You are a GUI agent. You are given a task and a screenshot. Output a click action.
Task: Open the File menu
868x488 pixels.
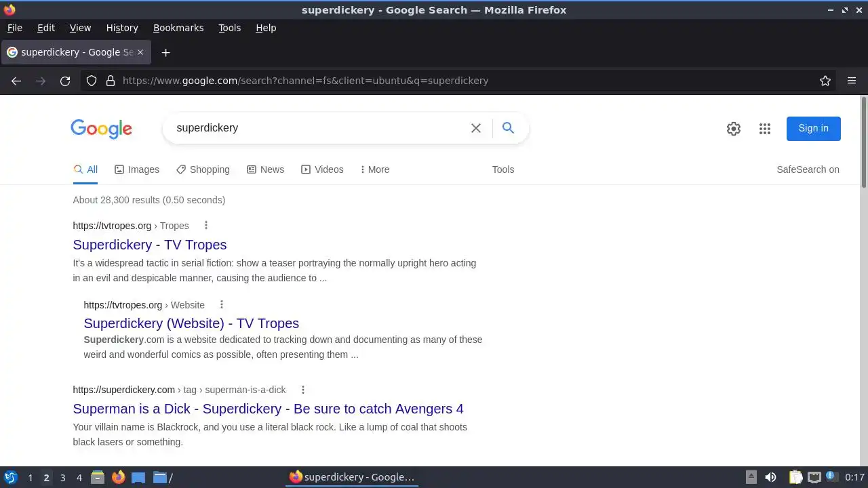coord(15,28)
